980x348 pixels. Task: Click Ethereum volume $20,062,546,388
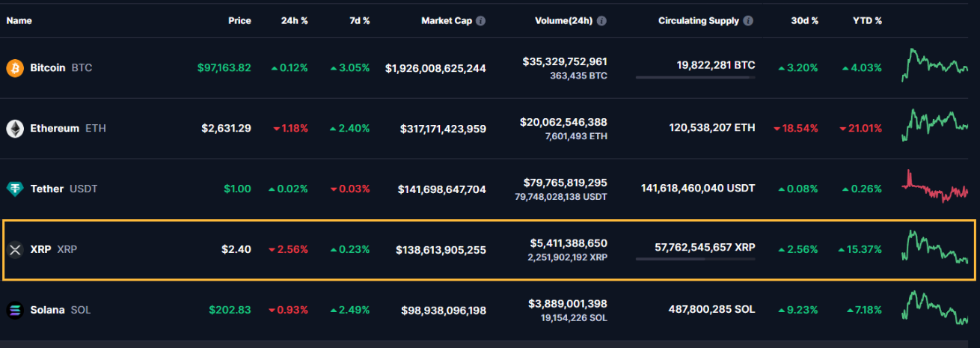click(x=565, y=122)
